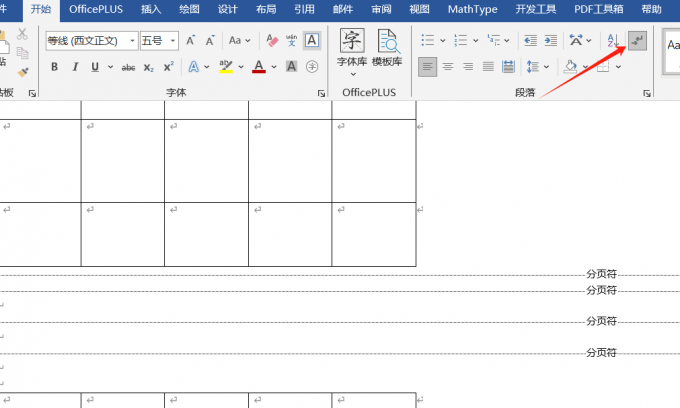The width and height of the screenshot is (680, 408).
Task: Open the 段落 paragraph dialog launcher
Action: point(647,93)
